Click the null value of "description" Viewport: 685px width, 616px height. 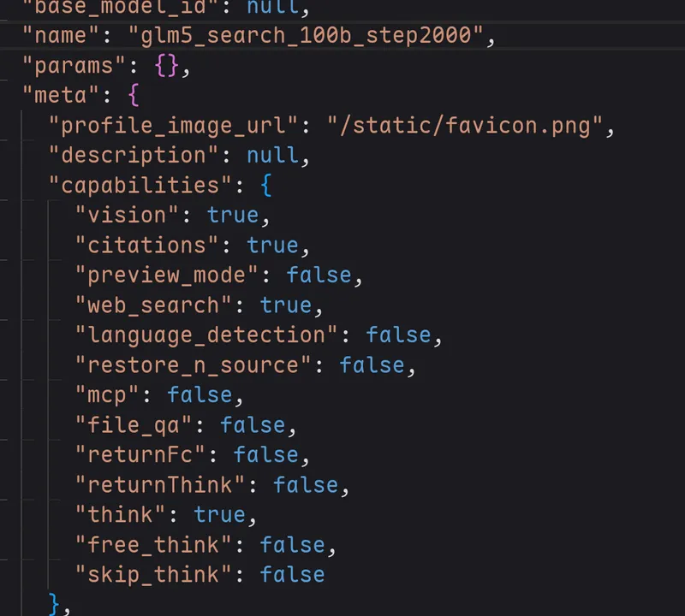pyautogui.click(x=273, y=156)
